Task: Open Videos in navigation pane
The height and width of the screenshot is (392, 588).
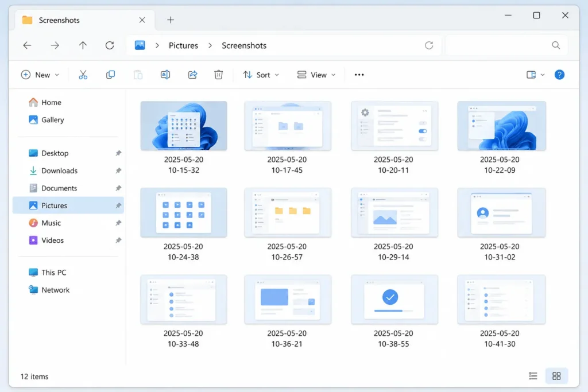Action: (x=68, y=240)
